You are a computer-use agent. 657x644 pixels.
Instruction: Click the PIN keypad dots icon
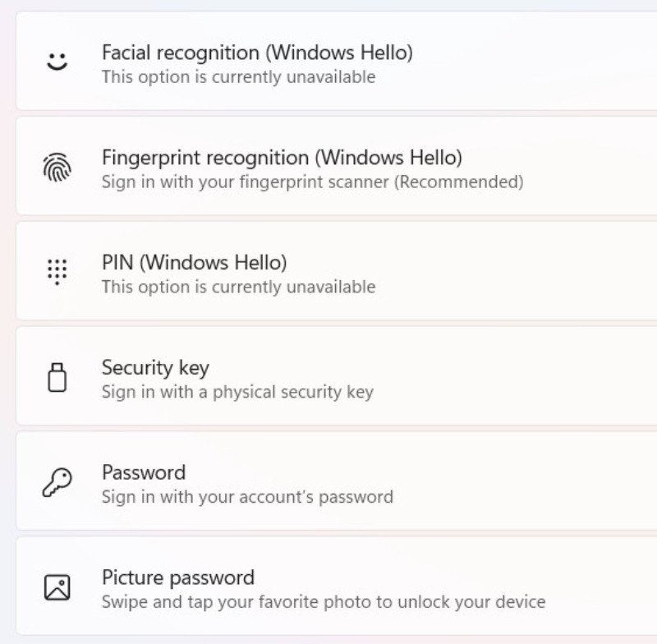click(x=56, y=272)
